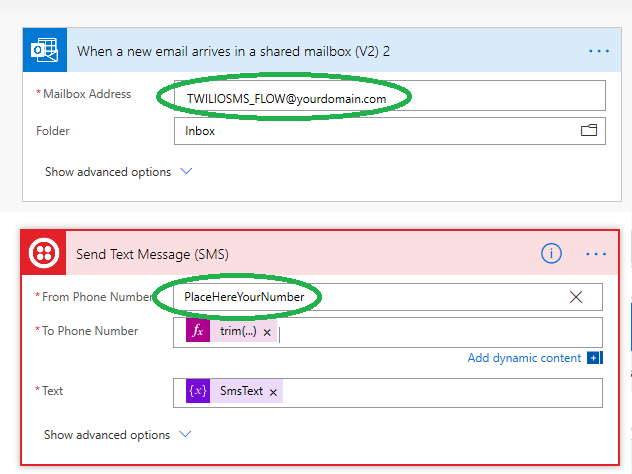Click the Send Text Message (SMS) title
Image resolution: width=632 pixels, height=474 pixels.
(152, 254)
